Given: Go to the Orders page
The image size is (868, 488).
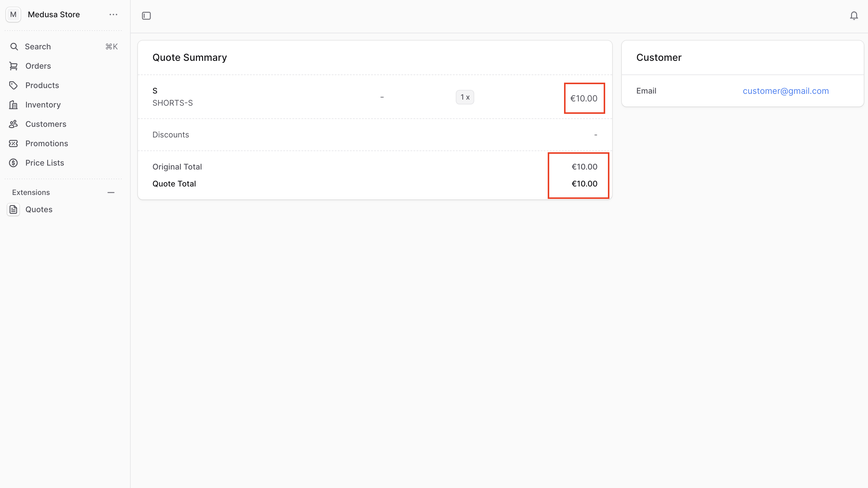Looking at the screenshot, I should coord(38,66).
